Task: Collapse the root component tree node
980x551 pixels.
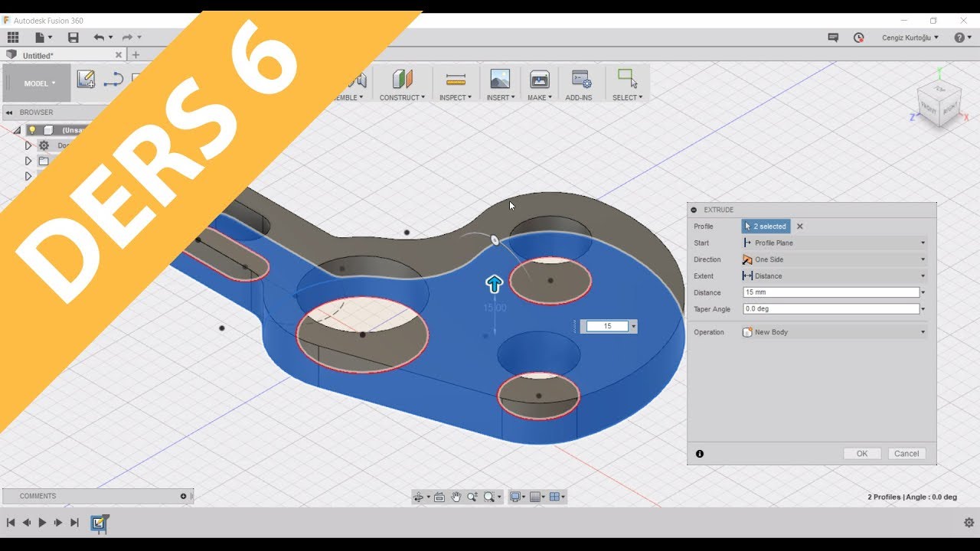Action: pos(17,130)
